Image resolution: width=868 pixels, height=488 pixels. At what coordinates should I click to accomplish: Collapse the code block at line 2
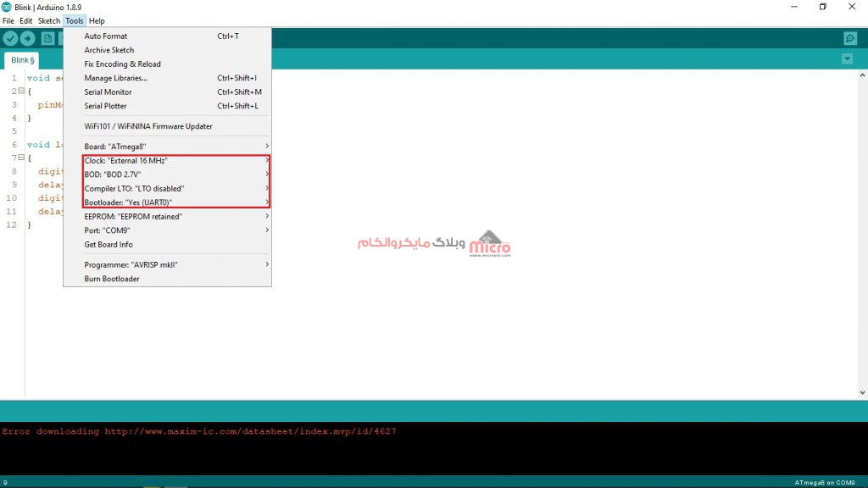click(x=21, y=91)
